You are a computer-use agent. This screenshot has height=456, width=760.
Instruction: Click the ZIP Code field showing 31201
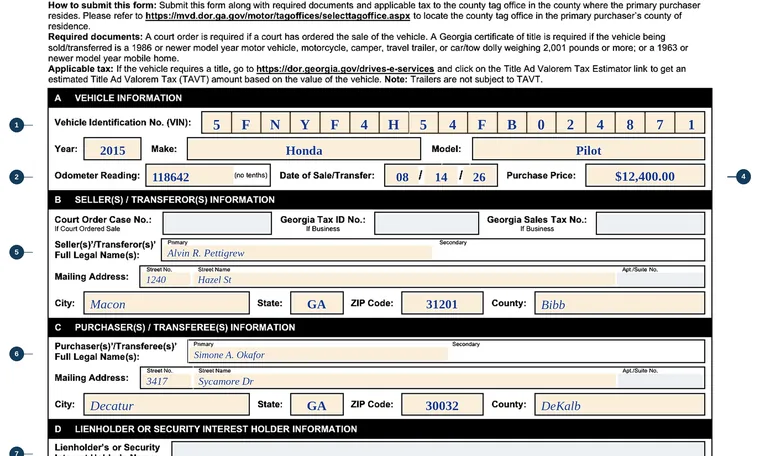tap(442, 303)
